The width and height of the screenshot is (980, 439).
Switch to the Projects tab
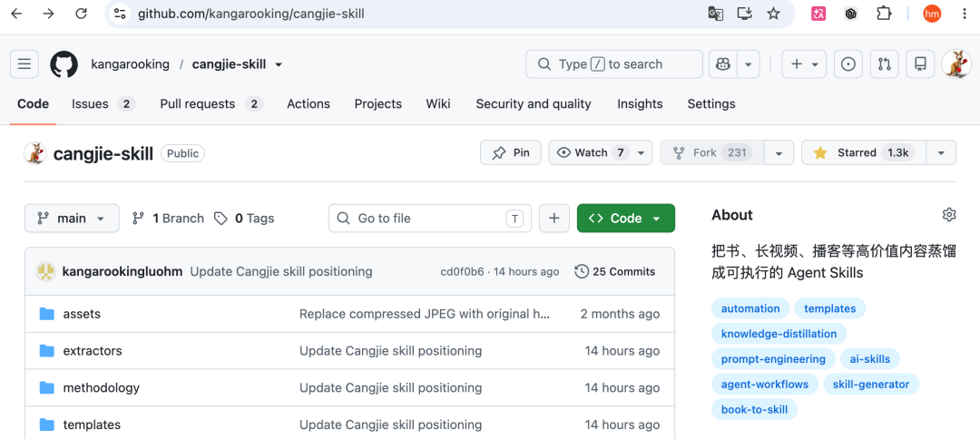click(378, 104)
